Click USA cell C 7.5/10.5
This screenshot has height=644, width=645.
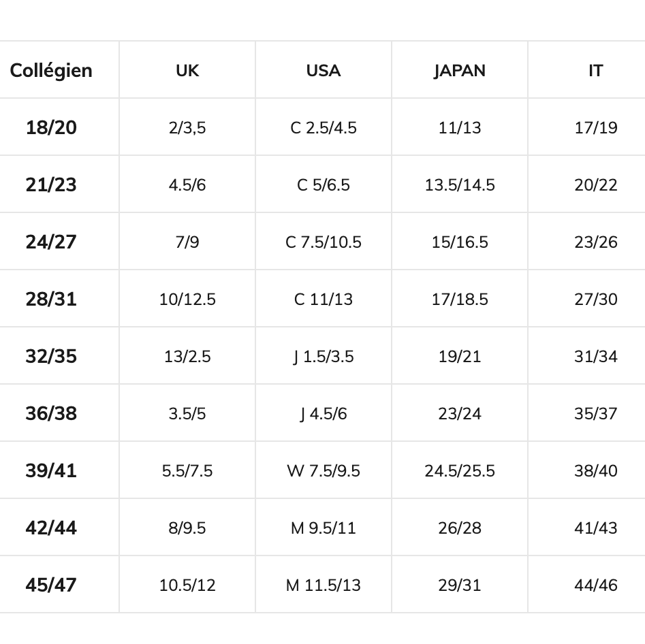pos(324,242)
